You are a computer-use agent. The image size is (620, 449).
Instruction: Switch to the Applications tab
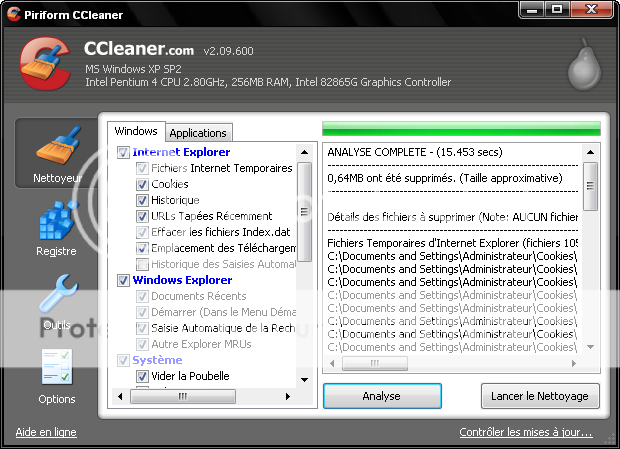pyautogui.click(x=198, y=133)
